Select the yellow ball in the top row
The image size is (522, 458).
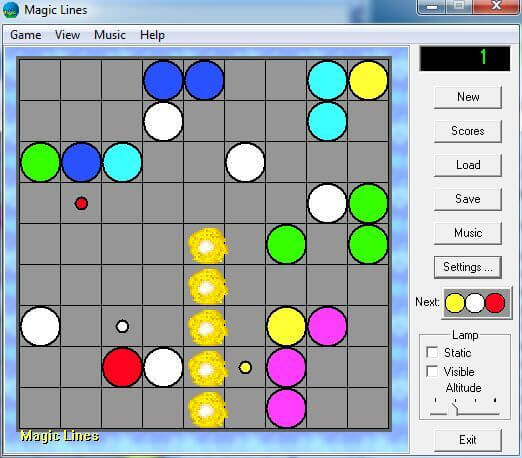tap(368, 80)
